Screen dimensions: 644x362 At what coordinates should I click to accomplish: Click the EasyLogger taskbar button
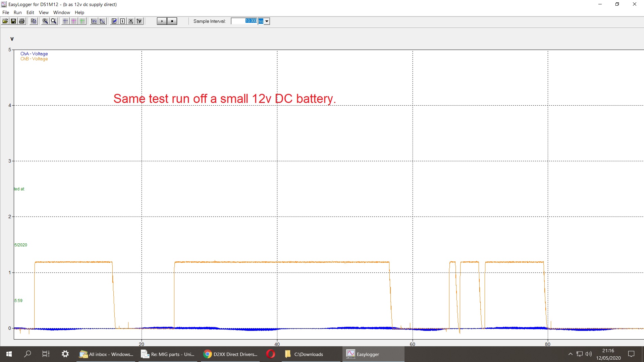click(367, 354)
